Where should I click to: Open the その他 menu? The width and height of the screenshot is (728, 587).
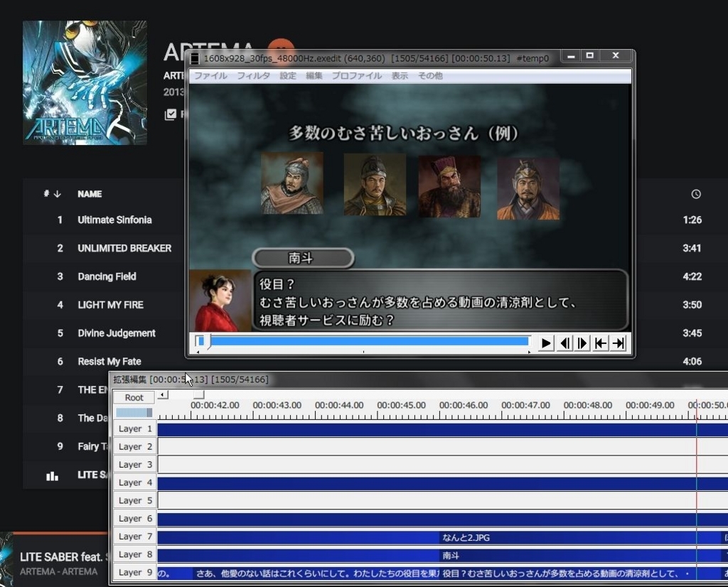click(x=430, y=75)
